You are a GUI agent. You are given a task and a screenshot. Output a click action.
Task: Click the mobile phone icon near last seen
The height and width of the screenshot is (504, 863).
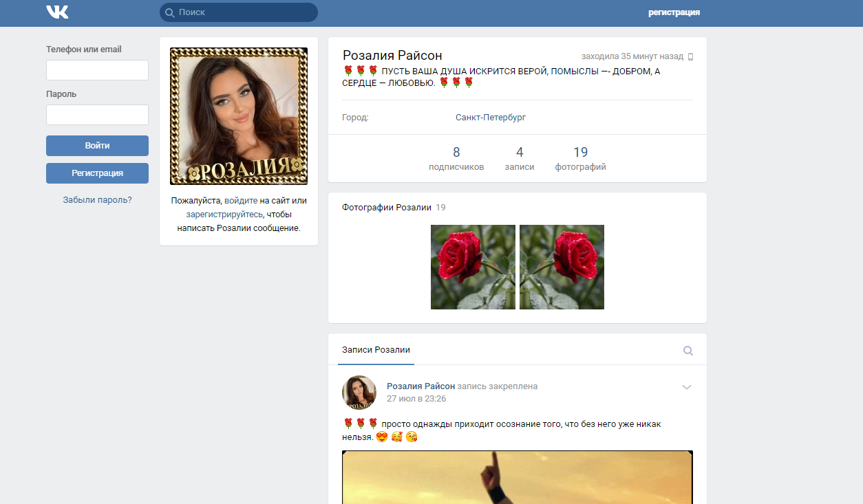690,56
